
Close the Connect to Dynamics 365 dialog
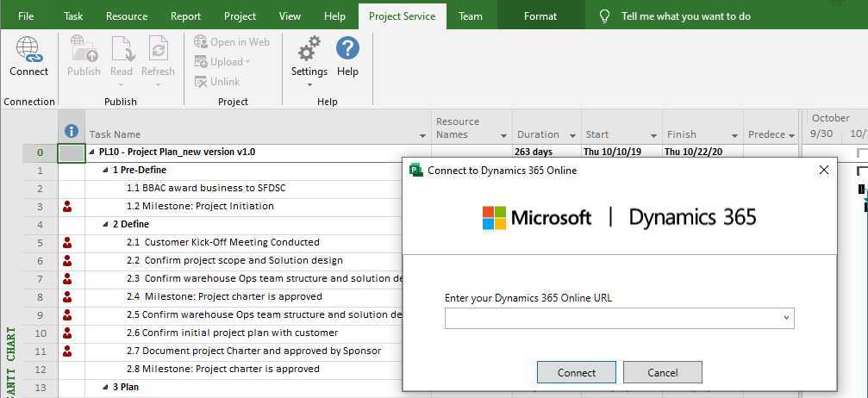[824, 170]
